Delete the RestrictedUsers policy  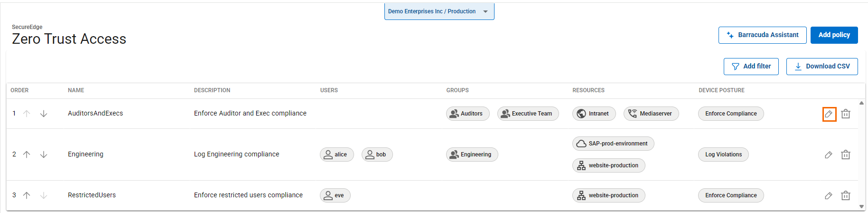pos(846,196)
